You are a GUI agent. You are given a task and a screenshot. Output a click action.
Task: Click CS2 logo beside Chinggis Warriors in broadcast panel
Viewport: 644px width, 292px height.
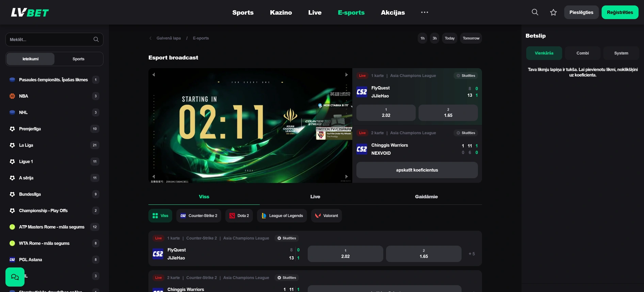362,149
